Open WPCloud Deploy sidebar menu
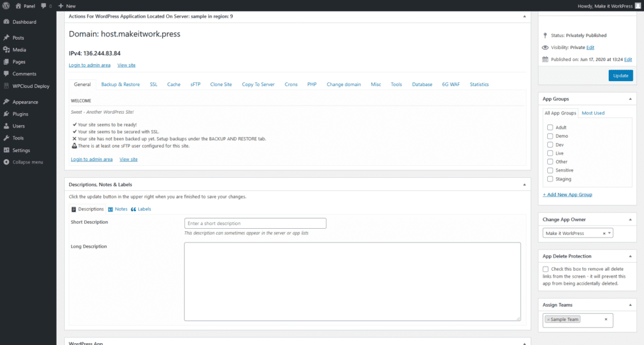This screenshot has height=345, width=644. click(31, 86)
